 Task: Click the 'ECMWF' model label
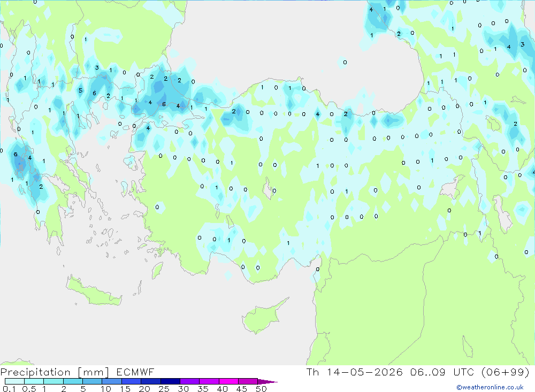(x=135, y=372)
